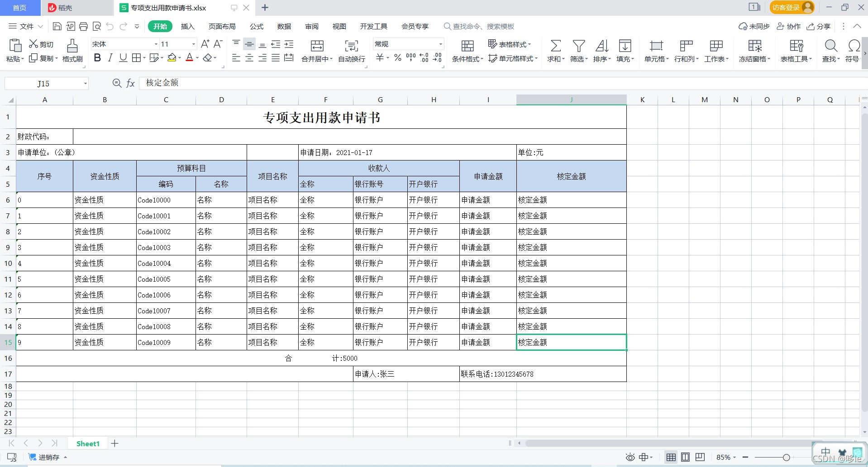
Task: Click the Redo arrow
Action: coord(123,26)
